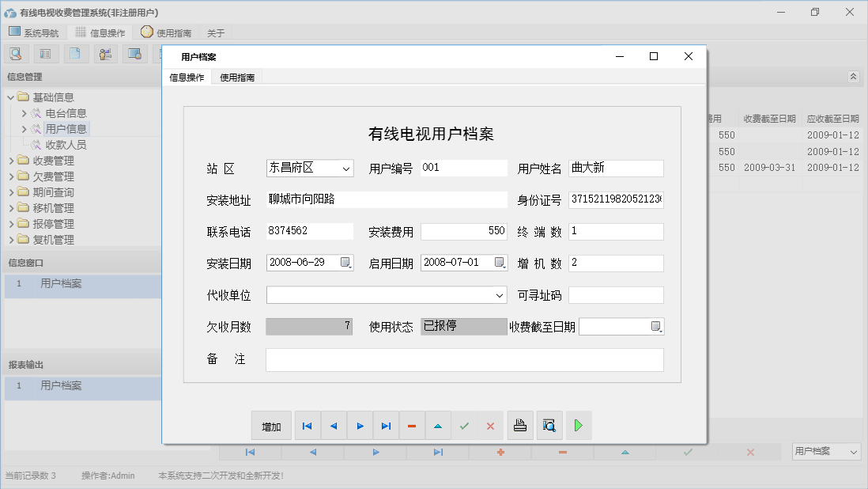Select the record search icon on the toolbar
Viewport: 868px width, 489px height.
click(16, 53)
